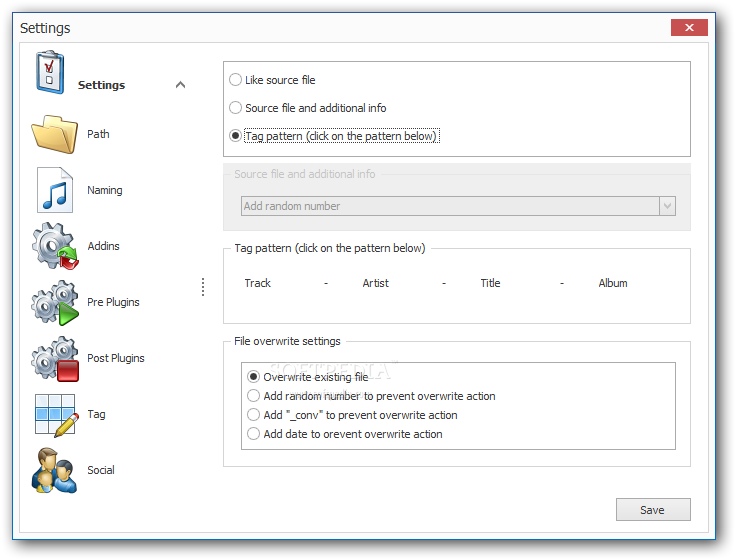Open the Add random number dropdown arrow
This screenshot has height=560, width=736.
pyautogui.click(x=667, y=206)
